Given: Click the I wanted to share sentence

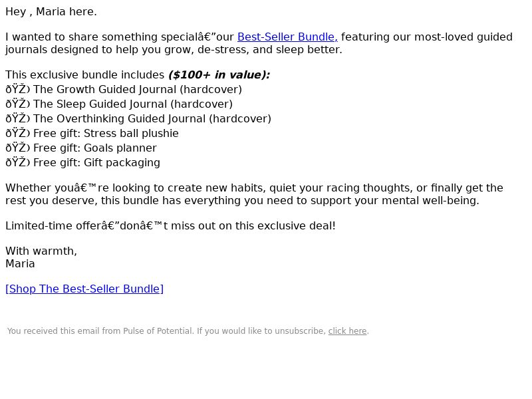Looking at the screenshot, I should (259, 43).
